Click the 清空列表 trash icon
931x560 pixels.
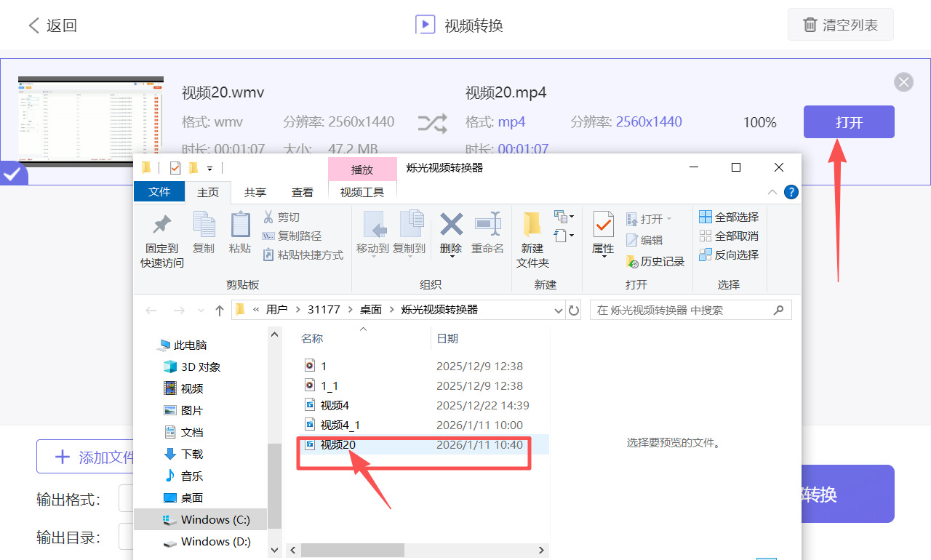click(810, 24)
